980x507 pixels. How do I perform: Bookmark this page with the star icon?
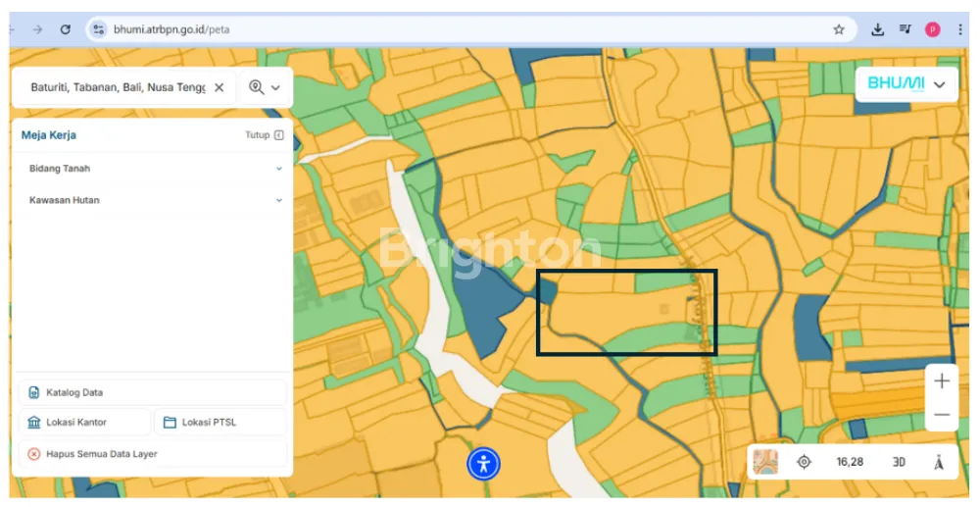(839, 29)
